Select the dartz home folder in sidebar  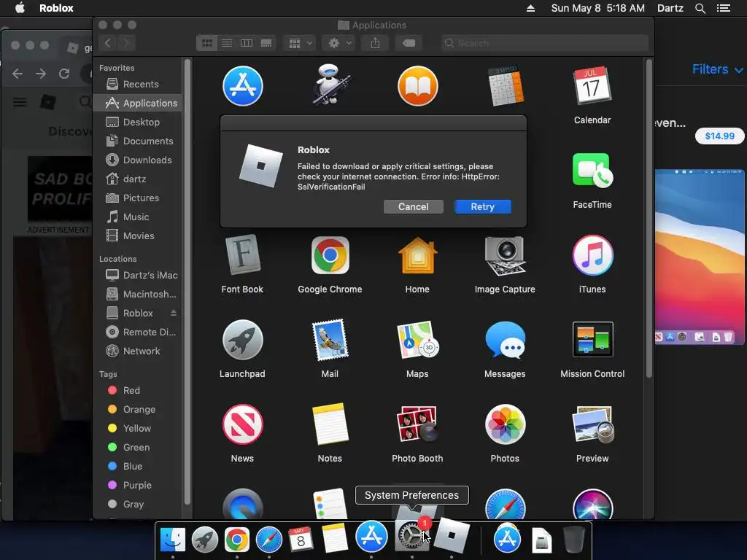(x=137, y=179)
